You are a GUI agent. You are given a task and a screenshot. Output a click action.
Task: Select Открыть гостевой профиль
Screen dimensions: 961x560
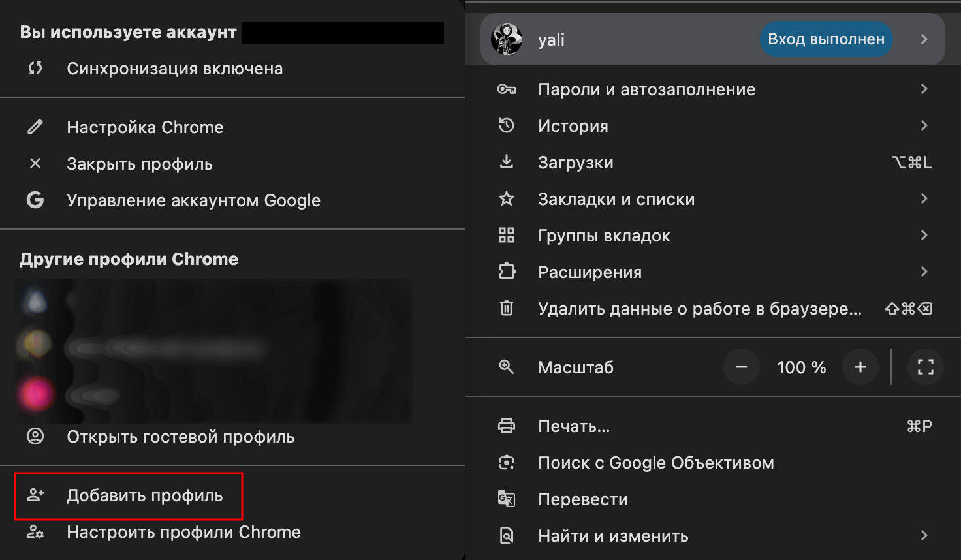point(232,436)
